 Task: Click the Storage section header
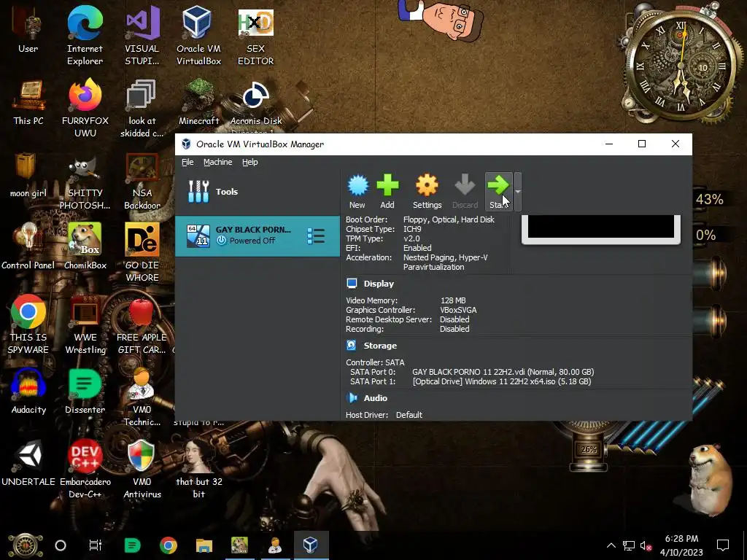click(x=380, y=346)
